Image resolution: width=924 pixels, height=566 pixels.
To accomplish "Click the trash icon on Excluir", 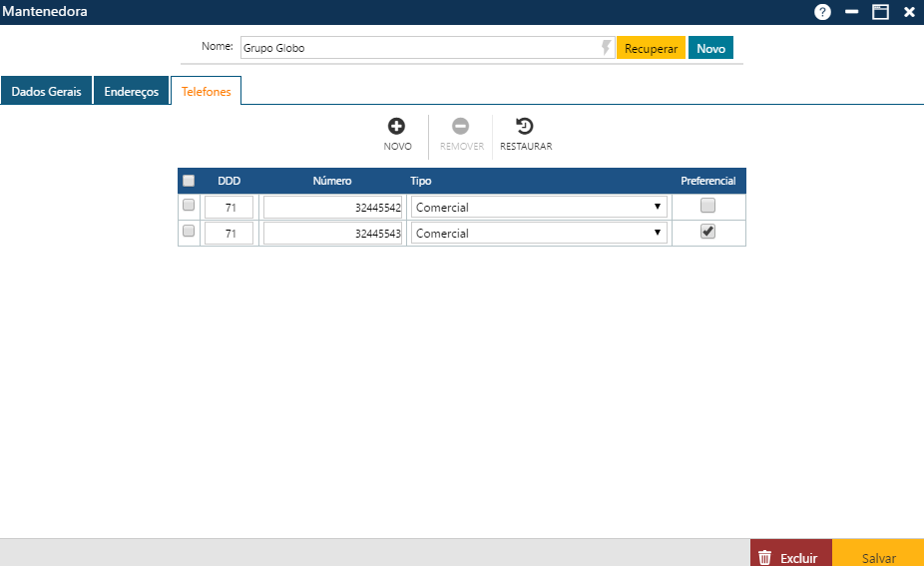I will click(765, 558).
